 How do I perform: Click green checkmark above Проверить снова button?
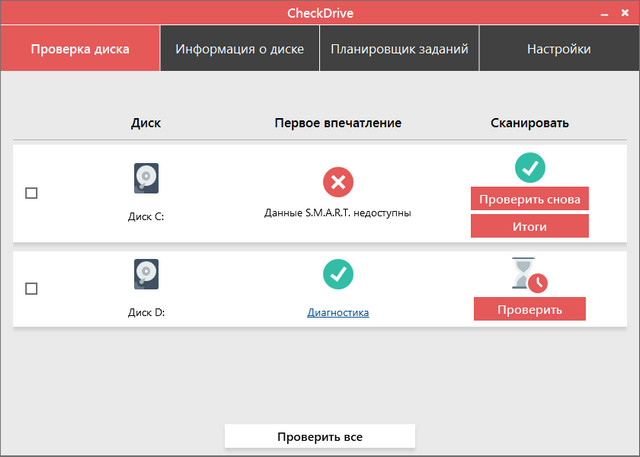tap(529, 167)
